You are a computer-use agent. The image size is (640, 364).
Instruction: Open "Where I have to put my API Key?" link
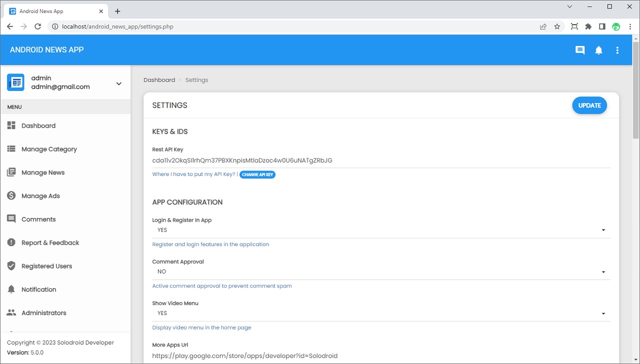pos(193,174)
